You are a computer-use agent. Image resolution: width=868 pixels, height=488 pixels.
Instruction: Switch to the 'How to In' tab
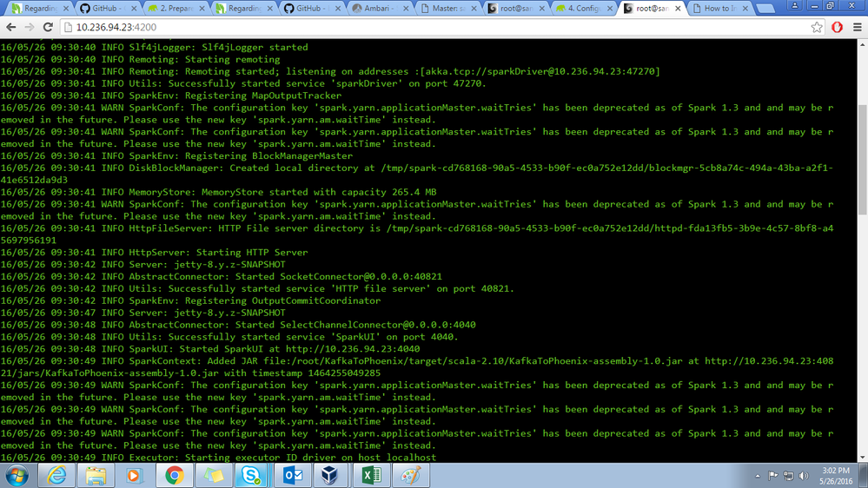719,9
